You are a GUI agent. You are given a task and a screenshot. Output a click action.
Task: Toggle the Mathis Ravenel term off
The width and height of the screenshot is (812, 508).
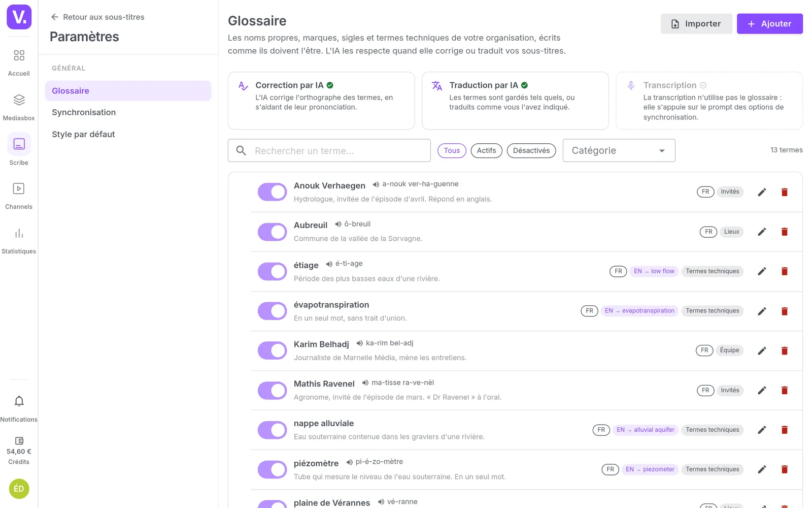[x=273, y=390]
